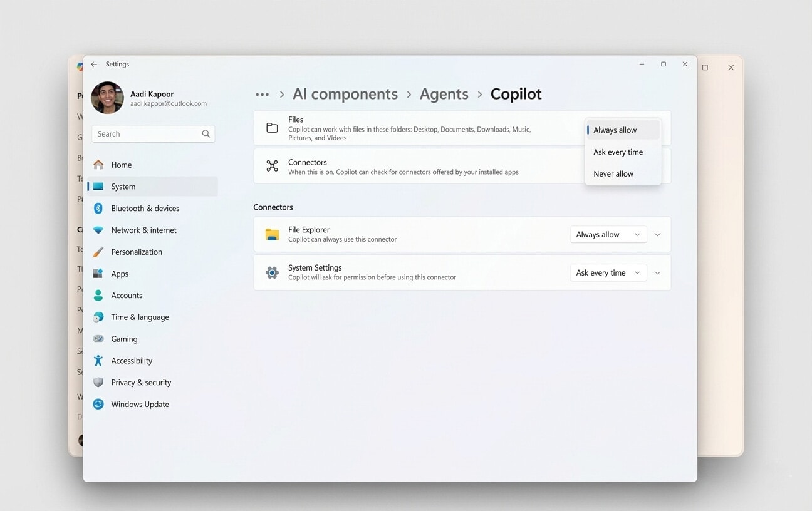Image resolution: width=812 pixels, height=511 pixels.
Task: Click the breadcrumb ellipsis button
Action: click(x=262, y=93)
